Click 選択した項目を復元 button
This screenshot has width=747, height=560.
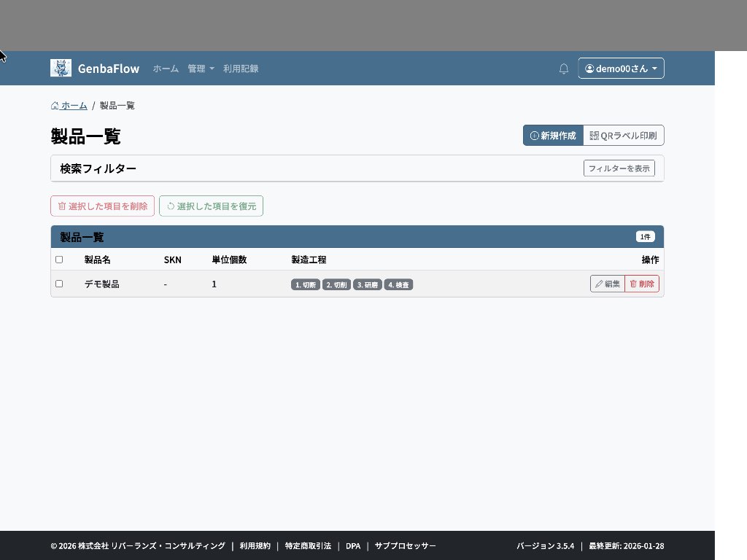point(211,206)
